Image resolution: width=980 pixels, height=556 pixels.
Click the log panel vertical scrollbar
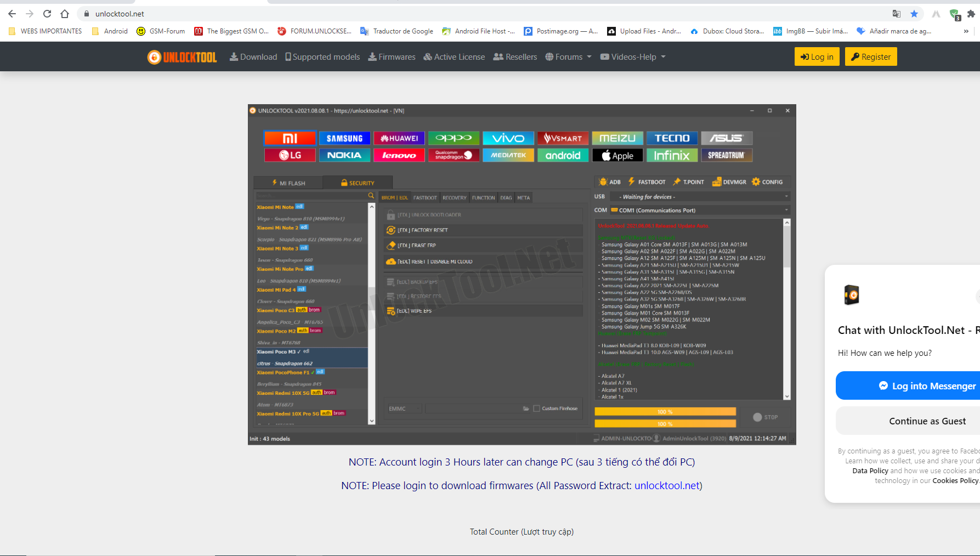click(787, 309)
